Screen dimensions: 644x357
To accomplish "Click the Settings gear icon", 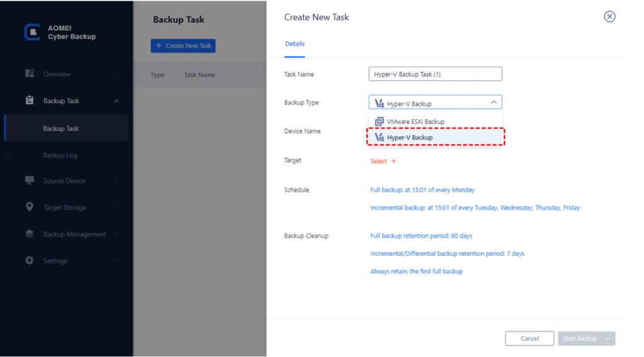I will click(30, 260).
